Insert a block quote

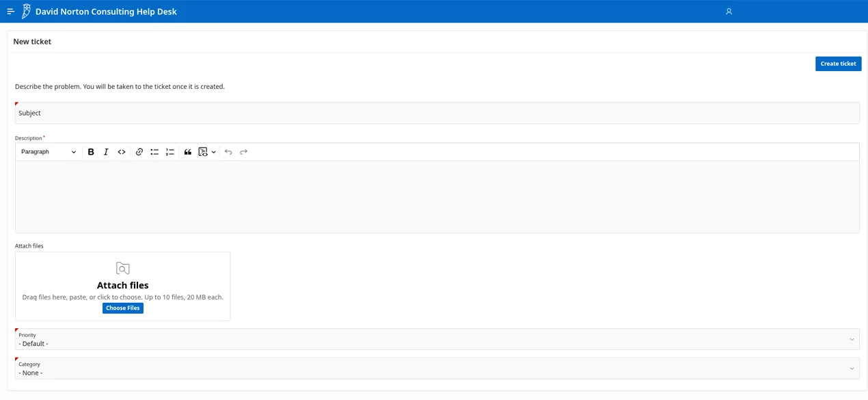[x=188, y=152]
